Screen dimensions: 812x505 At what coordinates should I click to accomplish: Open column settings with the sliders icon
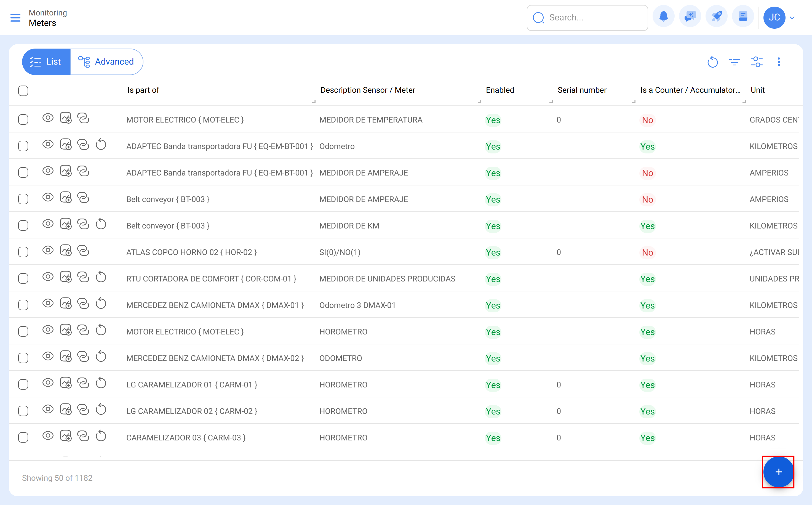[757, 62]
